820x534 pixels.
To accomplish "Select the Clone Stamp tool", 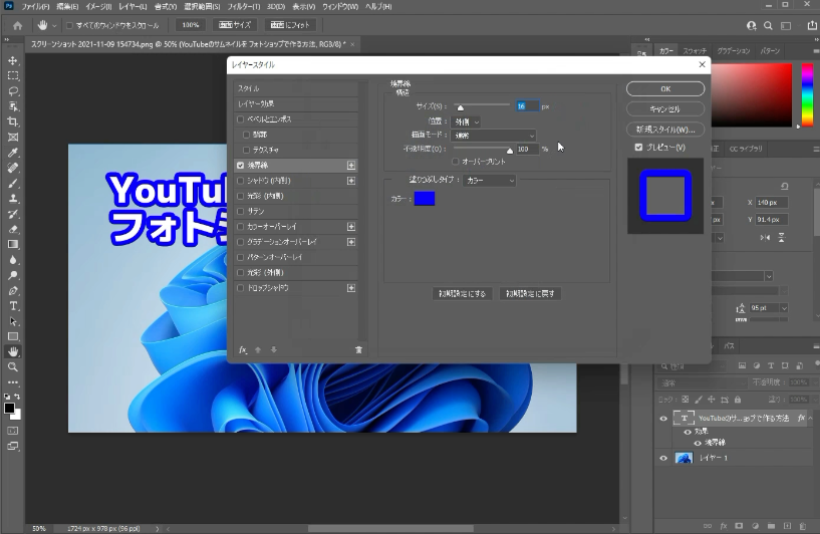I will pyautogui.click(x=13, y=199).
